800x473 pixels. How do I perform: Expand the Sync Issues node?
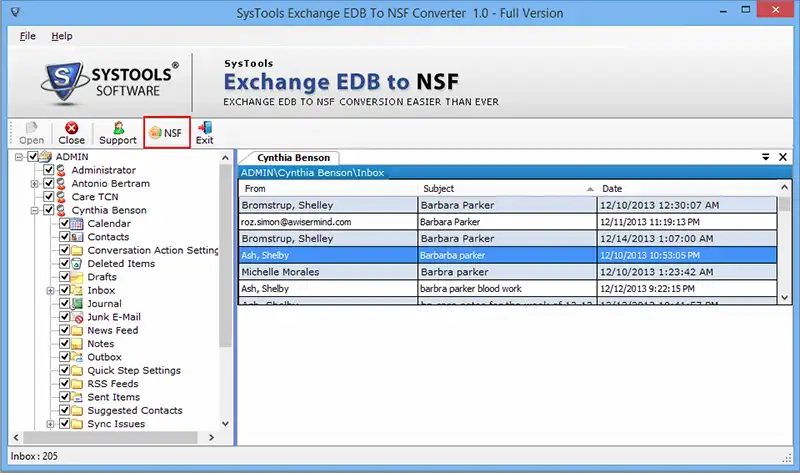pos(50,424)
